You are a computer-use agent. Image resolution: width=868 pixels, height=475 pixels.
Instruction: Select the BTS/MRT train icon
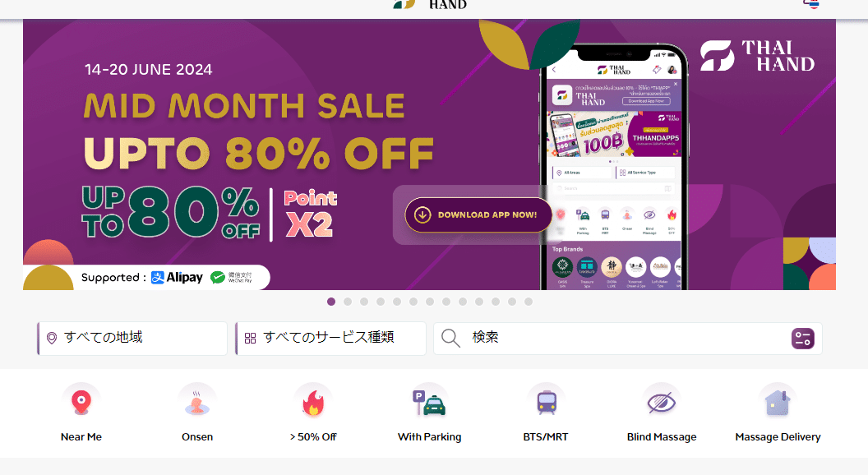[x=546, y=401]
